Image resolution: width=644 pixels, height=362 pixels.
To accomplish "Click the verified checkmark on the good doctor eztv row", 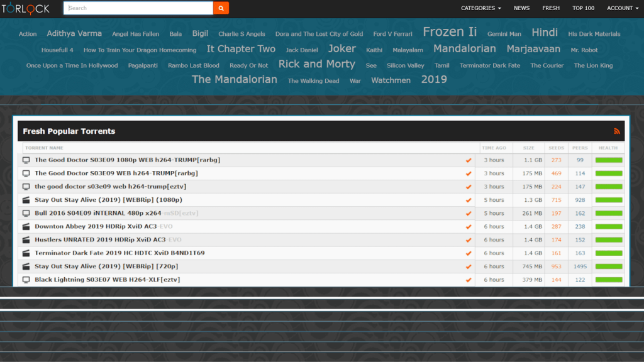I will 468,187.
